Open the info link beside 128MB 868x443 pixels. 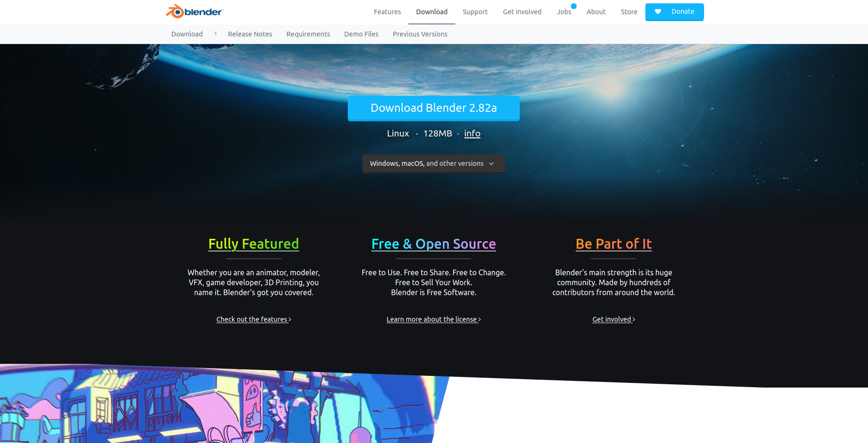coord(472,134)
